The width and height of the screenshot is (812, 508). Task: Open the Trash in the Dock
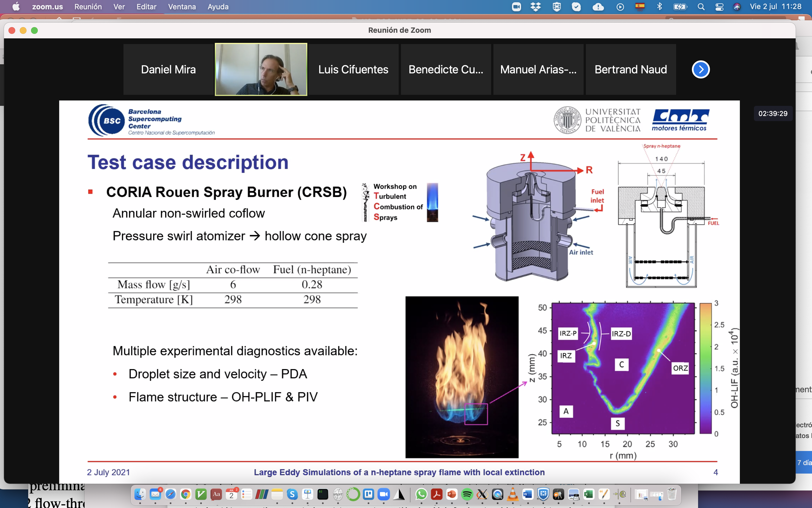click(672, 494)
